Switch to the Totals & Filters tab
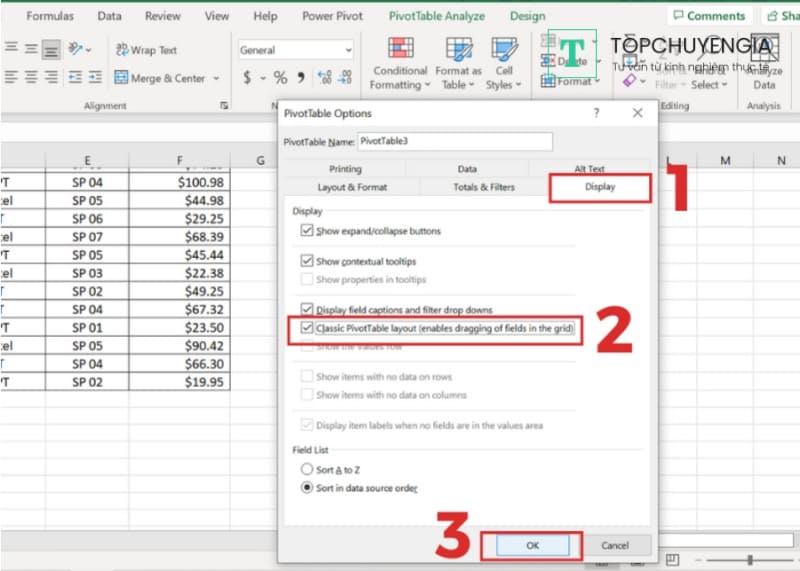800x571 pixels. pos(484,187)
